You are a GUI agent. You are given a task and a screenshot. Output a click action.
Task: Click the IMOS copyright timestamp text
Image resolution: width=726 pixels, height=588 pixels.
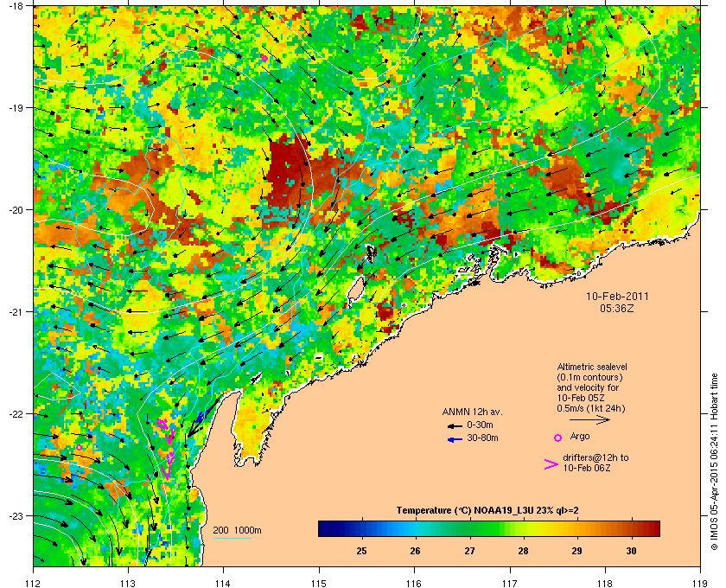(714, 463)
